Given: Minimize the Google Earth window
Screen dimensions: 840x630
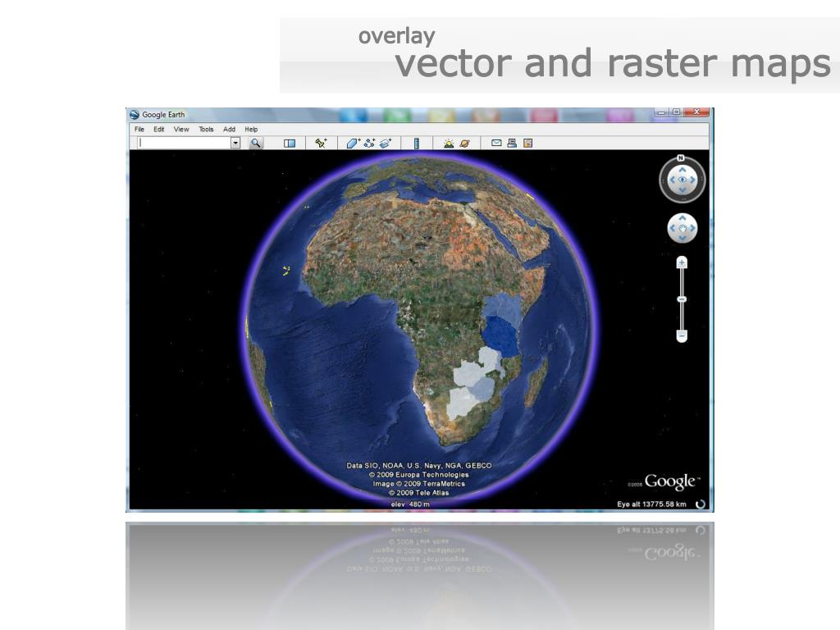Looking at the screenshot, I should (x=662, y=112).
